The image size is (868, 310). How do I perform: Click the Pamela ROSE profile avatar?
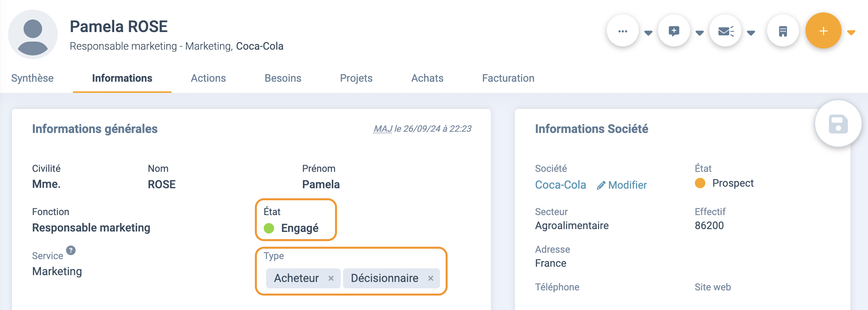pos(33,34)
